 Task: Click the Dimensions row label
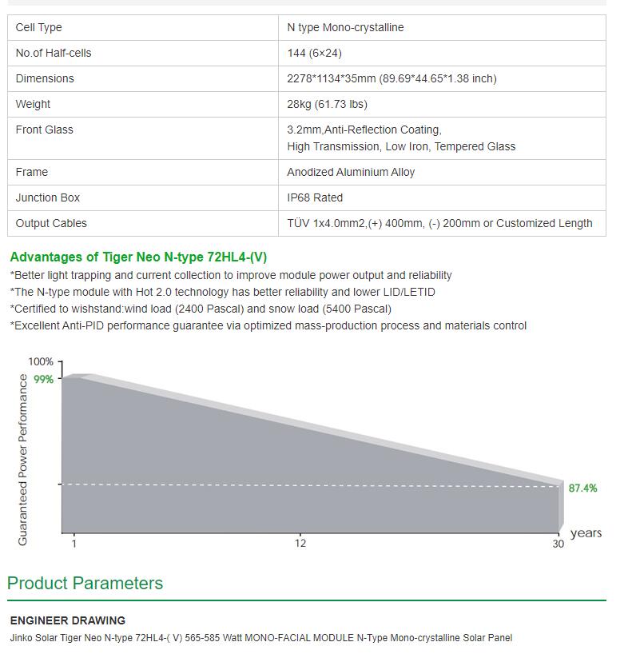click(x=45, y=78)
